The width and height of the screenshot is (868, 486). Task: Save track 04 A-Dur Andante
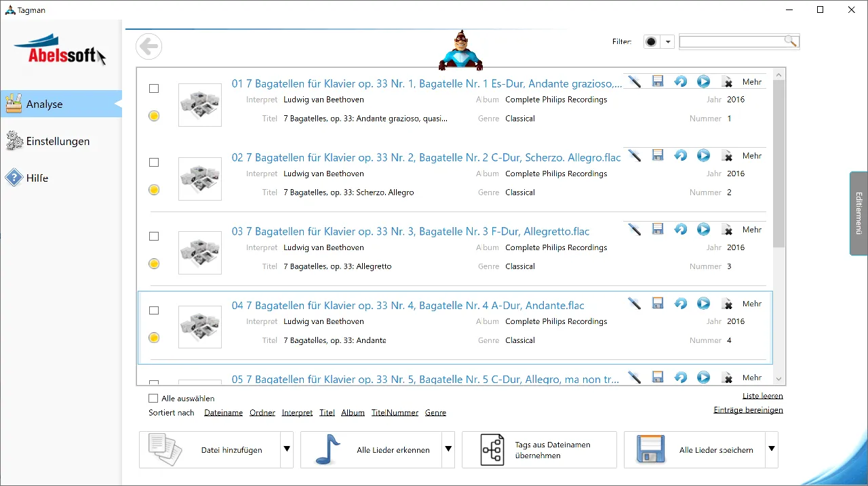[x=657, y=303]
